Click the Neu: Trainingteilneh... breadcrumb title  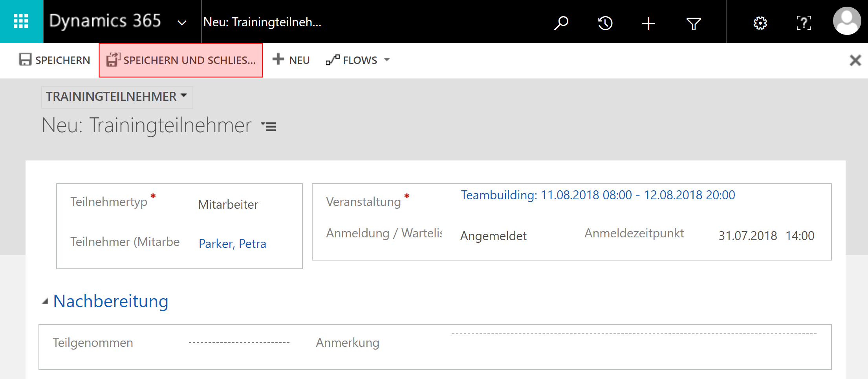(262, 22)
